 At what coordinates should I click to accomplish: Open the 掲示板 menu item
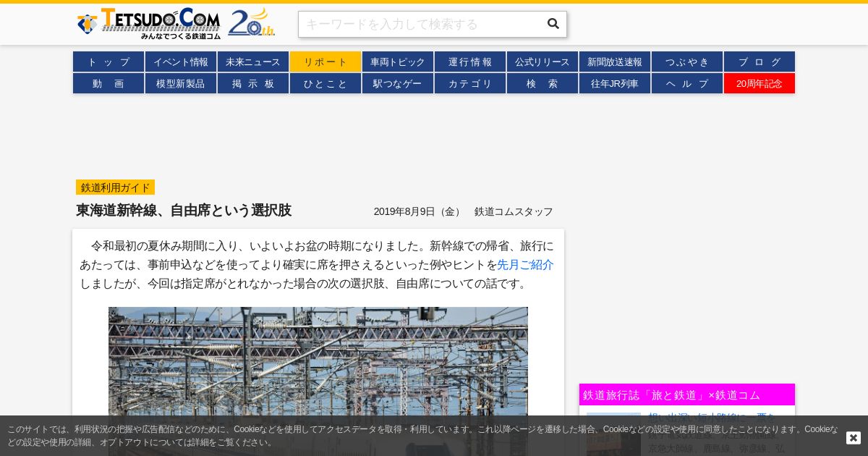253,83
